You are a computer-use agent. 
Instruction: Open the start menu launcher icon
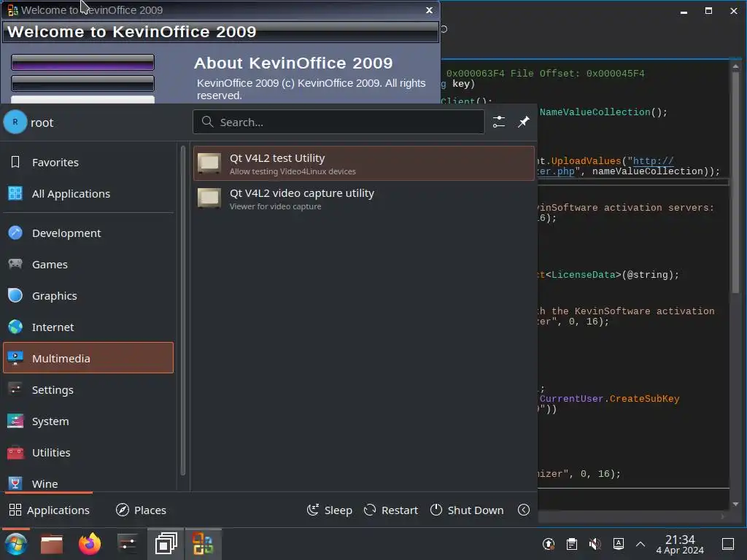[16, 544]
